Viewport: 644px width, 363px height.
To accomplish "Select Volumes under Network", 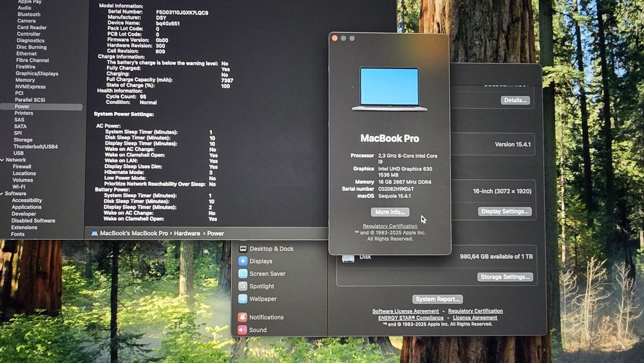I will (23, 180).
